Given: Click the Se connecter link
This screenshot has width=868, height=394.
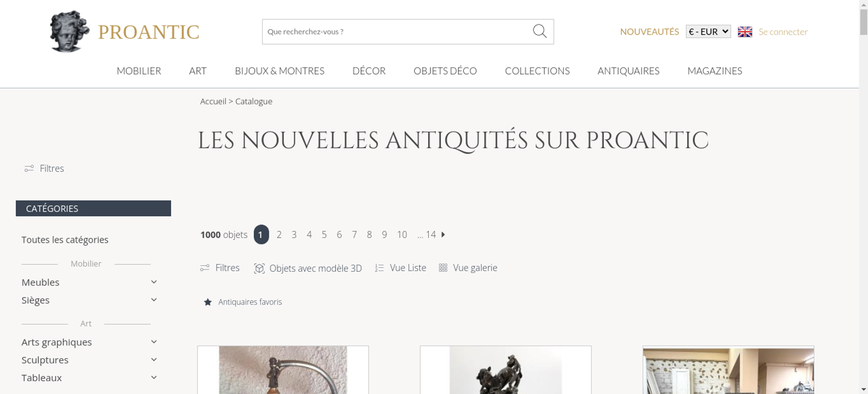Looking at the screenshot, I should pos(783,32).
